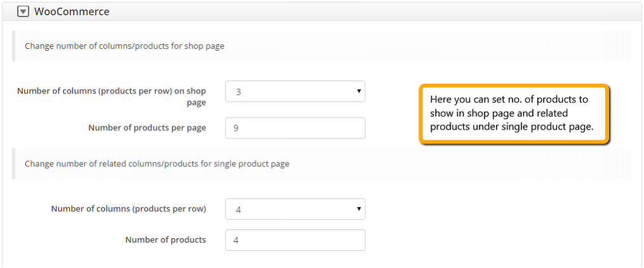Select the single product page section heading text
This screenshot has height=268, width=644.
point(157,164)
